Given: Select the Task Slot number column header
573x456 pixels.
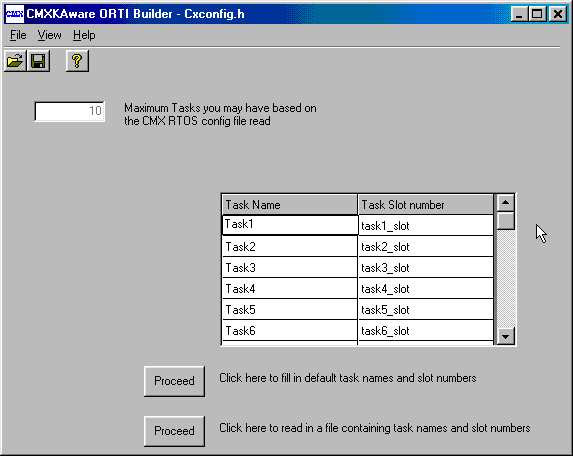Looking at the screenshot, I should (426, 205).
